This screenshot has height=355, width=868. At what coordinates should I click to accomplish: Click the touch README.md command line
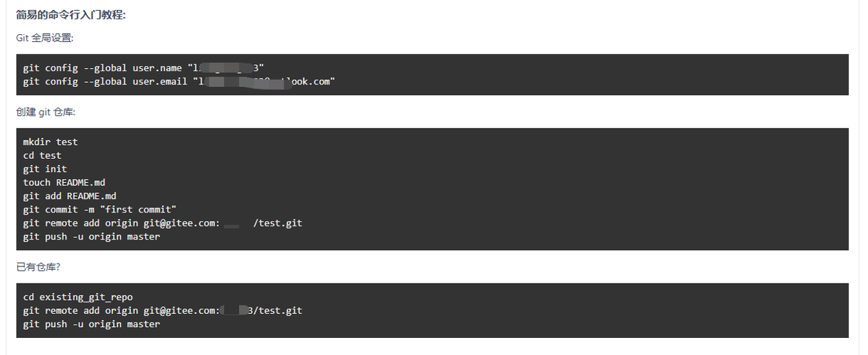[64, 182]
